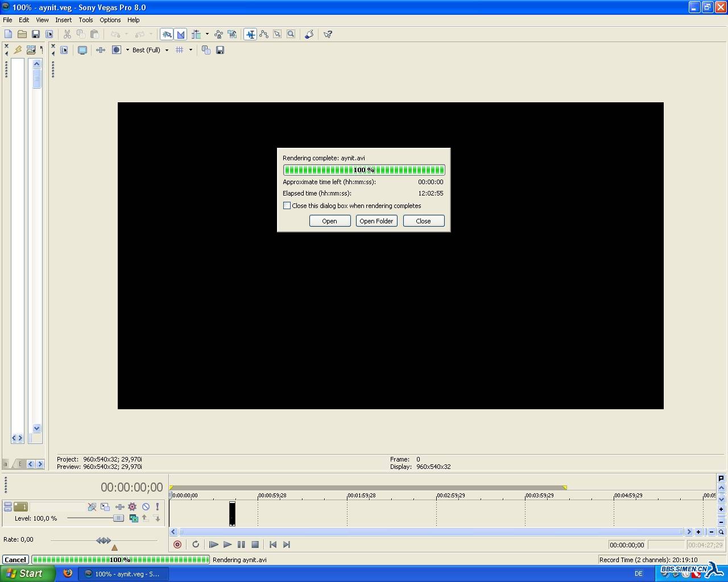Click the cursor position timecode field 00:00:00;00
Viewport: 728px width, 582px height.
click(627, 544)
